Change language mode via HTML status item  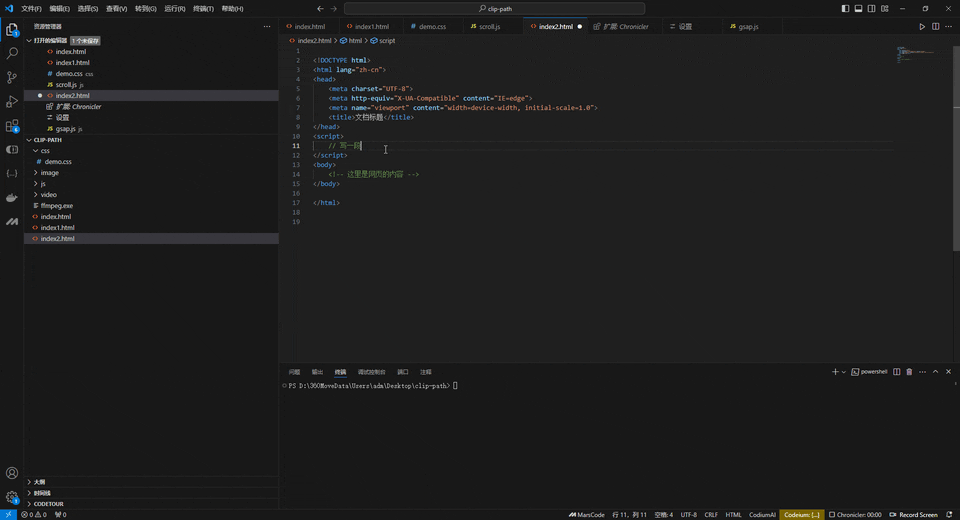[x=733, y=514]
